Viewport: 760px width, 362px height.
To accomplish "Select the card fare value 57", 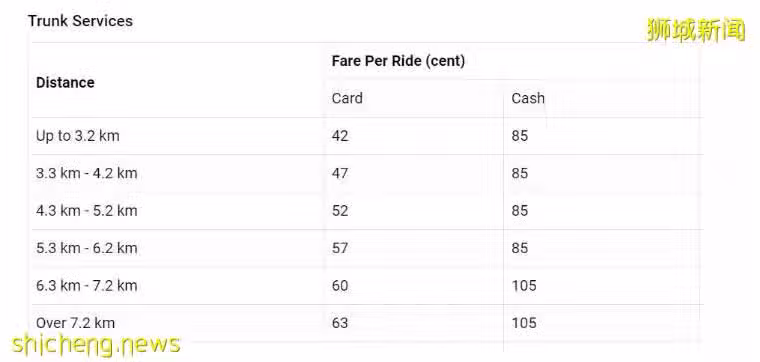I will point(340,248).
